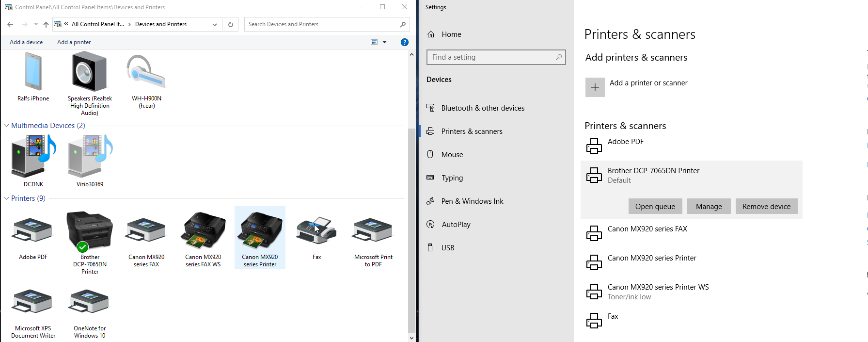Click the search magnifier in Find a setting
Viewport: 868px width, 342px height.
point(559,57)
